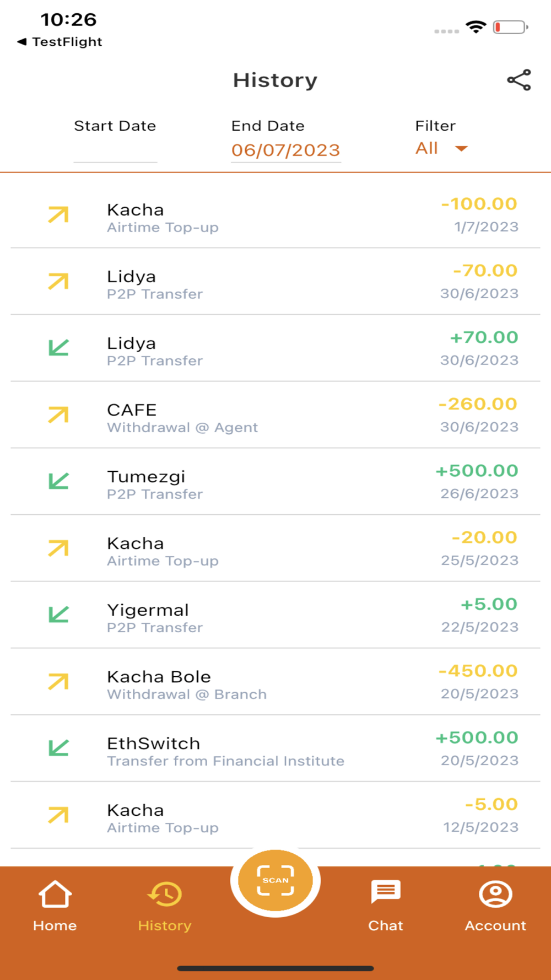View the Kacha -20.00 top-up entry
The width and height of the screenshot is (551, 980).
(275, 548)
